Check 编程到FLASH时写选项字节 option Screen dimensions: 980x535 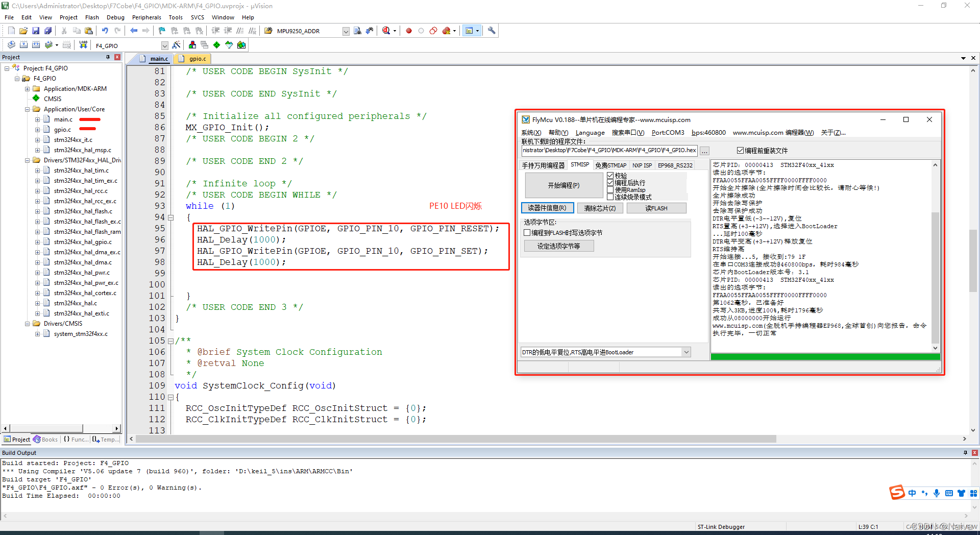pos(527,232)
